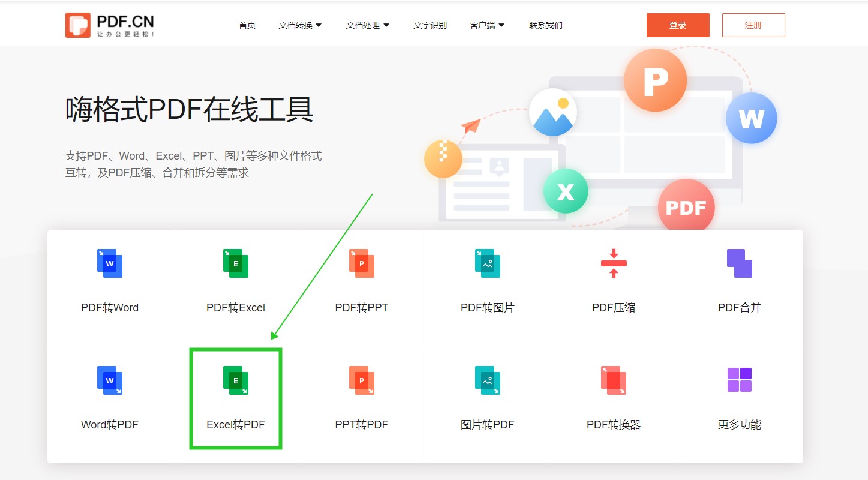Open 文字识别 in the navigation bar

tap(430, 25)
